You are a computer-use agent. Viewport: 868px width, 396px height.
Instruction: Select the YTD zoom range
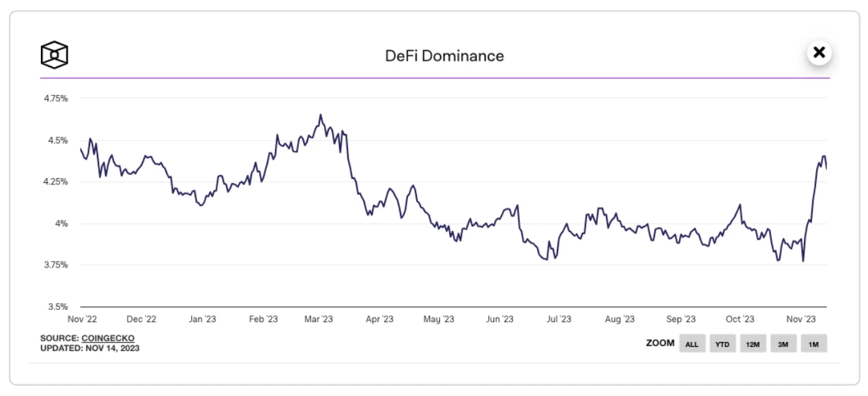coord(722,344)
